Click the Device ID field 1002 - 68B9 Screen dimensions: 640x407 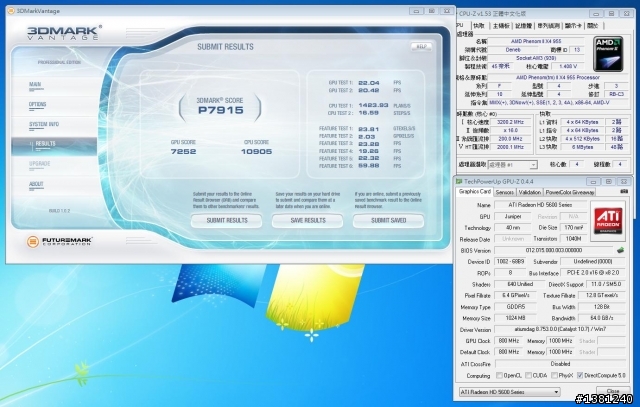511,261
